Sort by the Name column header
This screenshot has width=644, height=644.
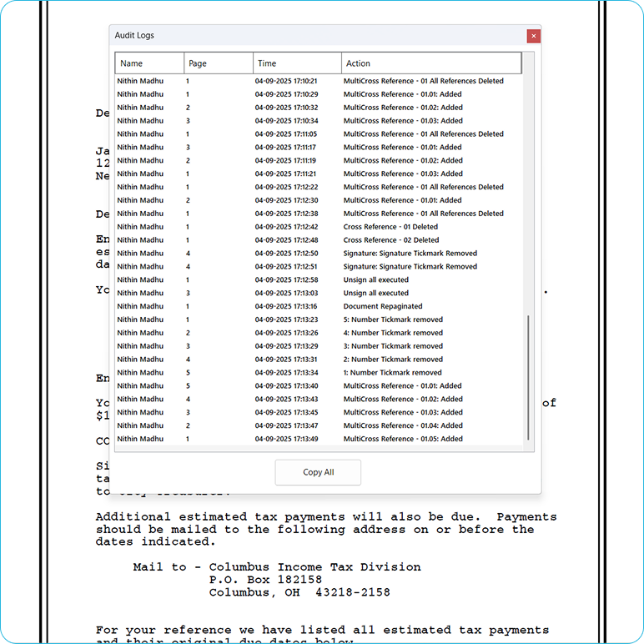click(x=149, y=63)
